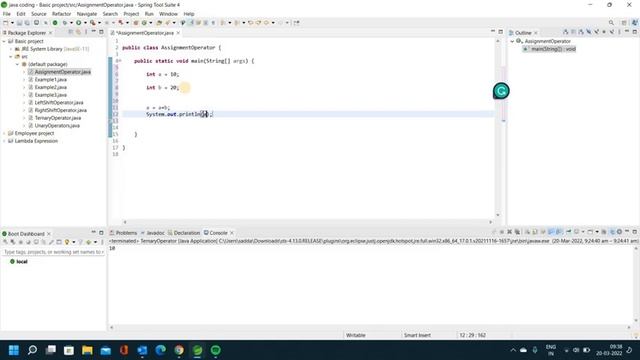This screenshot has height=360, width=640.
Task: Open LeftShiftOperator.java in Package Explorer
Action: click(x=59, y=102)
